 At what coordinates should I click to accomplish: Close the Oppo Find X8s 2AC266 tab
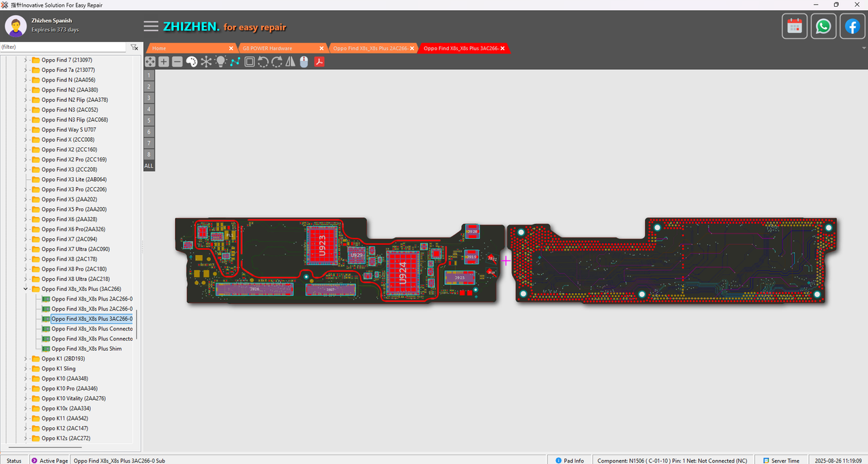point(412,48)
